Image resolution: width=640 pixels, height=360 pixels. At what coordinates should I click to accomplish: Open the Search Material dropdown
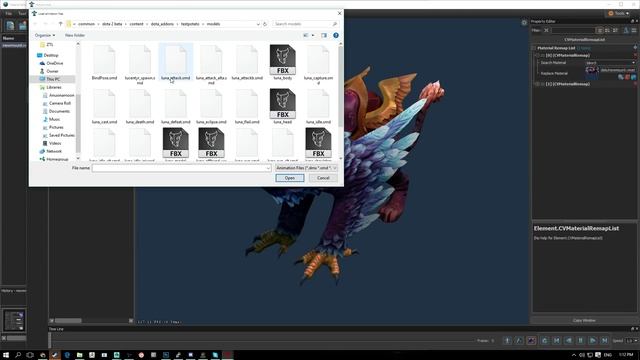611,63
